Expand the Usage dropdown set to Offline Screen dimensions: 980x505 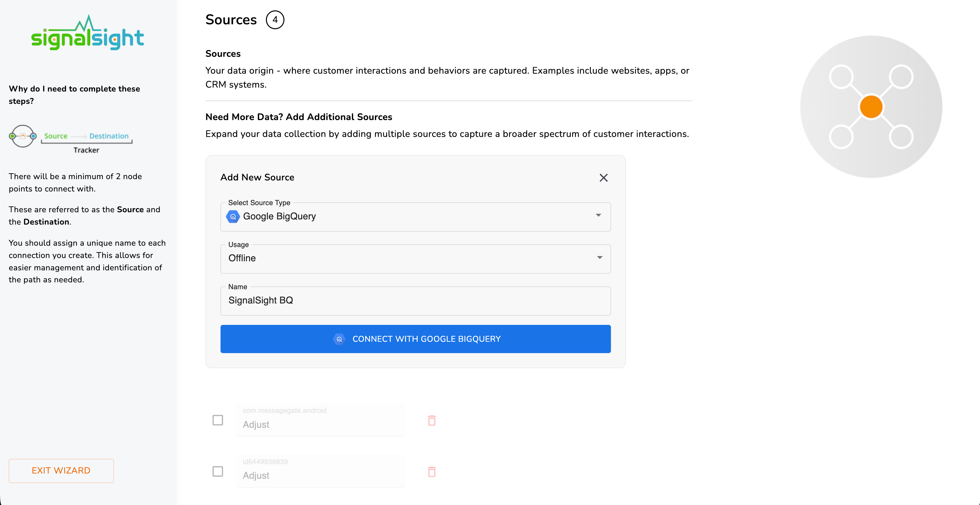coord(415,259)
